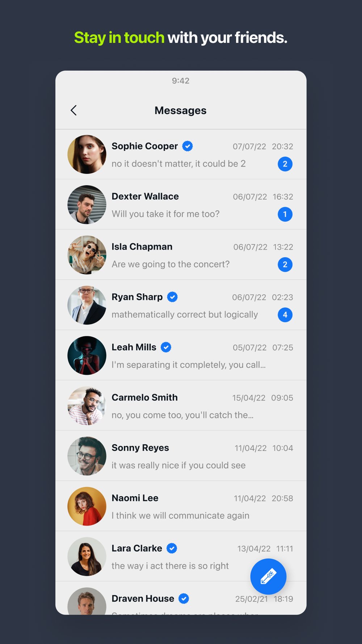
Task: Click Sophie Cooper's verified badge
Action: [188, 146]
